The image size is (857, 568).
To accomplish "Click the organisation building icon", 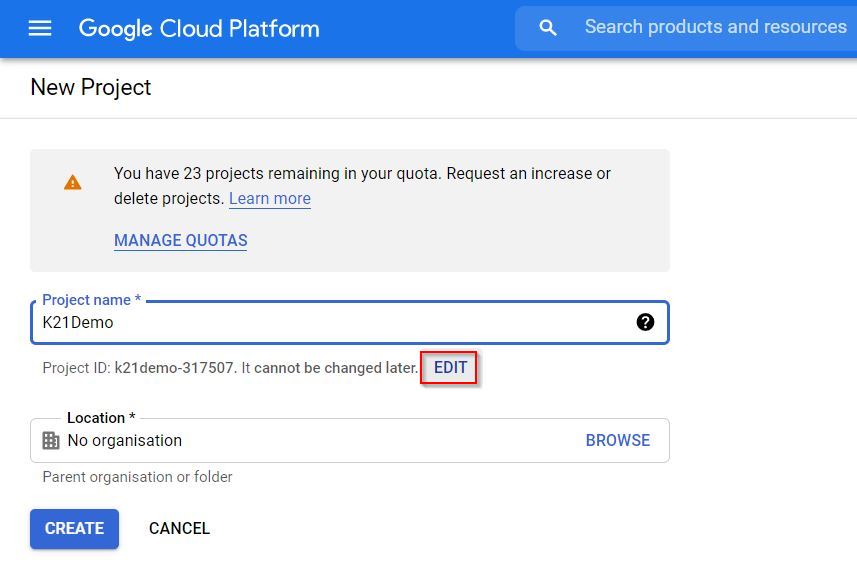I will pyautogui.click(x=51, y=441).
